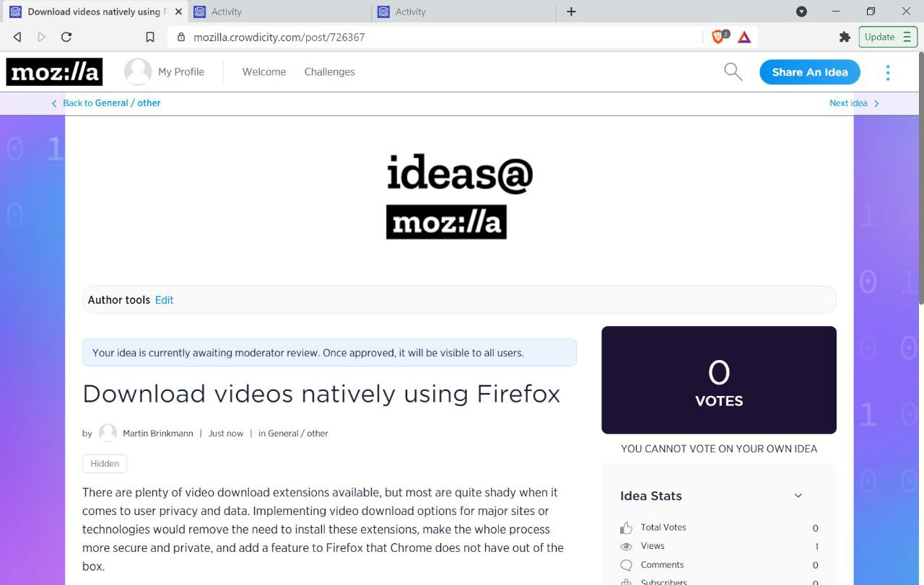Screen dimensions: 924x585
Task: Click the Edit author tool link
Action: pyautogui.click(x=164, y=300)
